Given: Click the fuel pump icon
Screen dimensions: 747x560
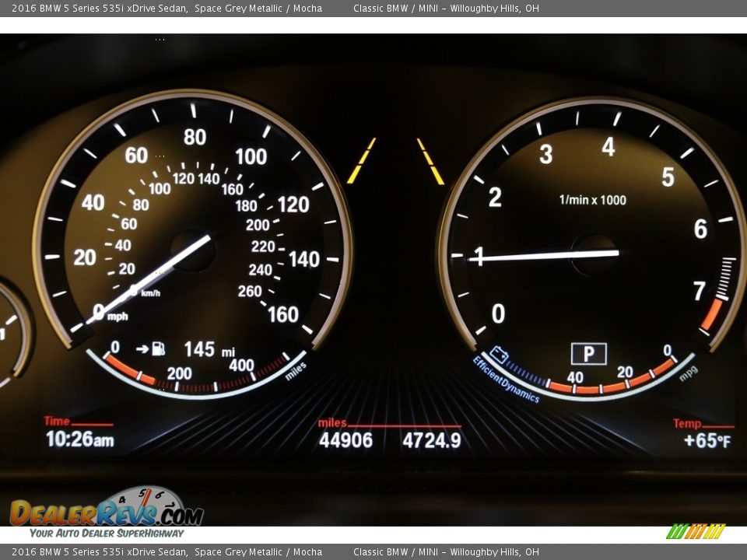Looking at the screenshot, I should [x=159, y=348].
